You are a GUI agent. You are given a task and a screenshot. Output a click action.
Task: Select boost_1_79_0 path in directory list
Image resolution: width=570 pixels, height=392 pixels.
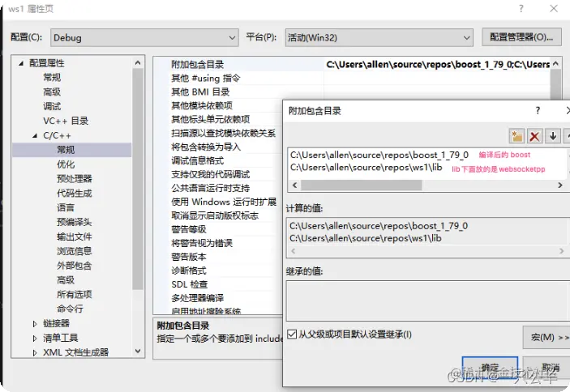[x=379, y=155]
